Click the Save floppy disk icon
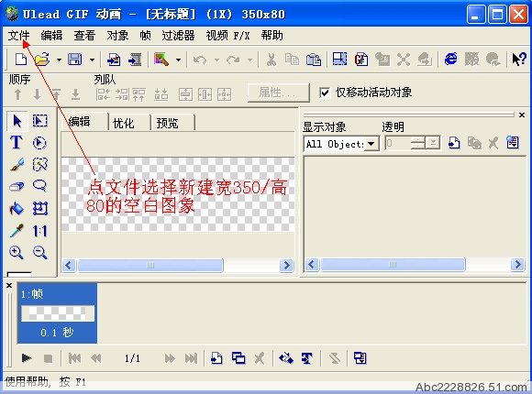This screenshot has height=394, width=532. [75, 60]
